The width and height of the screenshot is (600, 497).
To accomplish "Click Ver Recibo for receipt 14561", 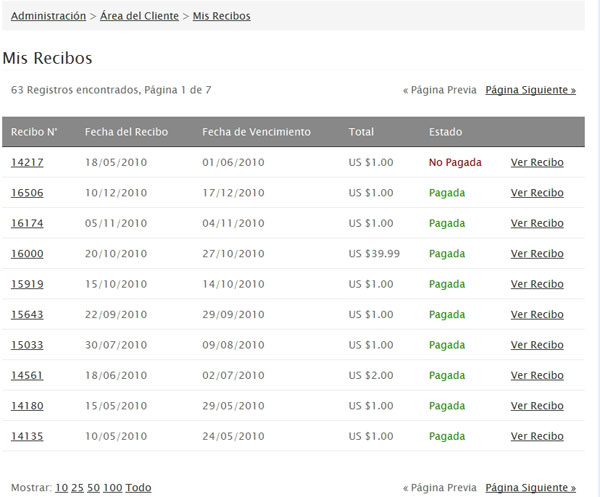I will [x=537, y=375].
